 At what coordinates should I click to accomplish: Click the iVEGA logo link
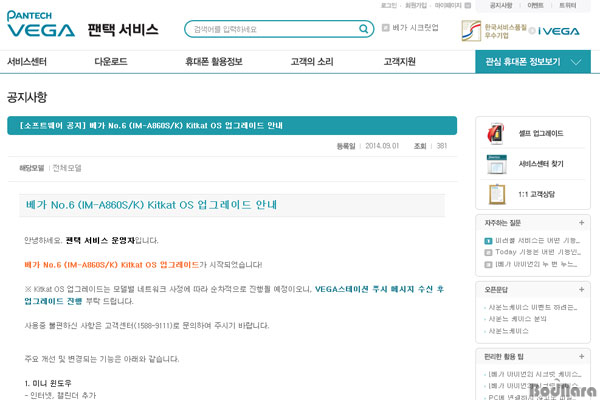(x=559, y=31)
